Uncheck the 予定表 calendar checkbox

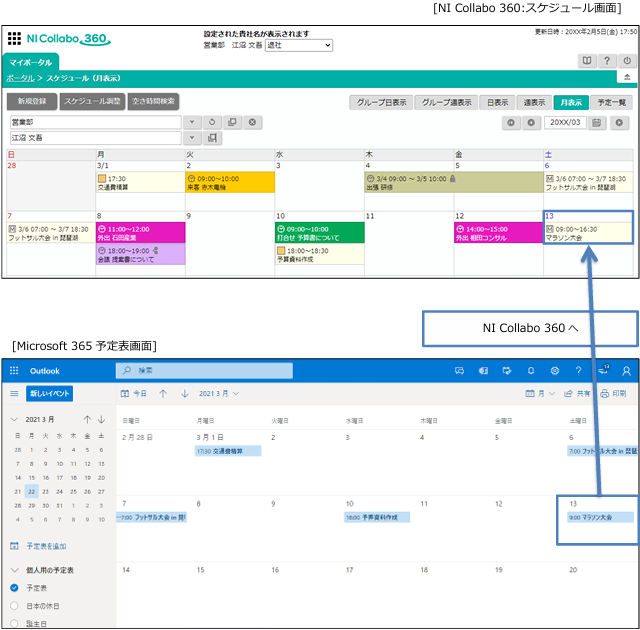click(14, 588)
